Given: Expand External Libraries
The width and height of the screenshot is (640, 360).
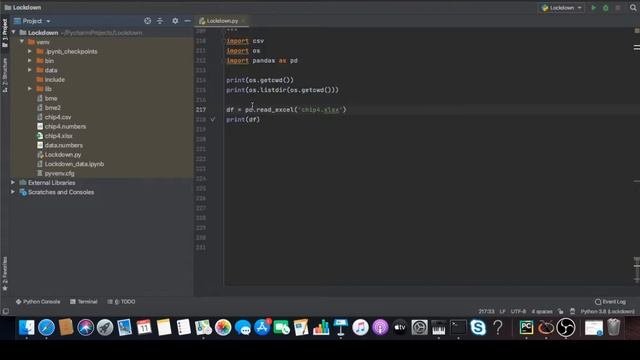Looking at the screenshot, I should click(13, 182).
